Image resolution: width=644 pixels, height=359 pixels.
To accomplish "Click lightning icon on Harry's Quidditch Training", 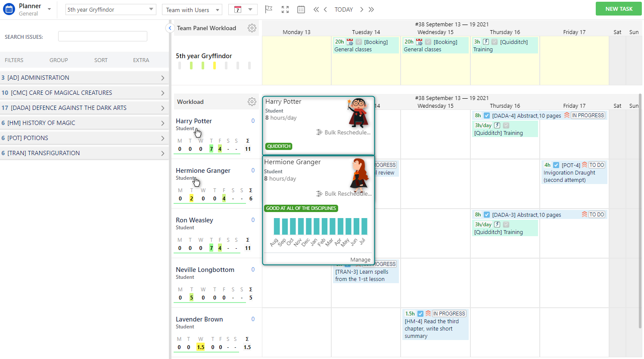I will click(x=497, y=125).
